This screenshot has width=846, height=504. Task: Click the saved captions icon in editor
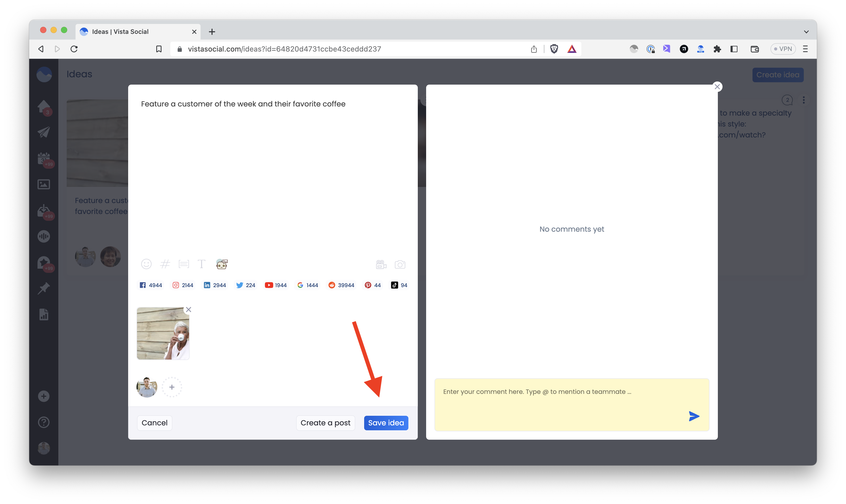183,264
